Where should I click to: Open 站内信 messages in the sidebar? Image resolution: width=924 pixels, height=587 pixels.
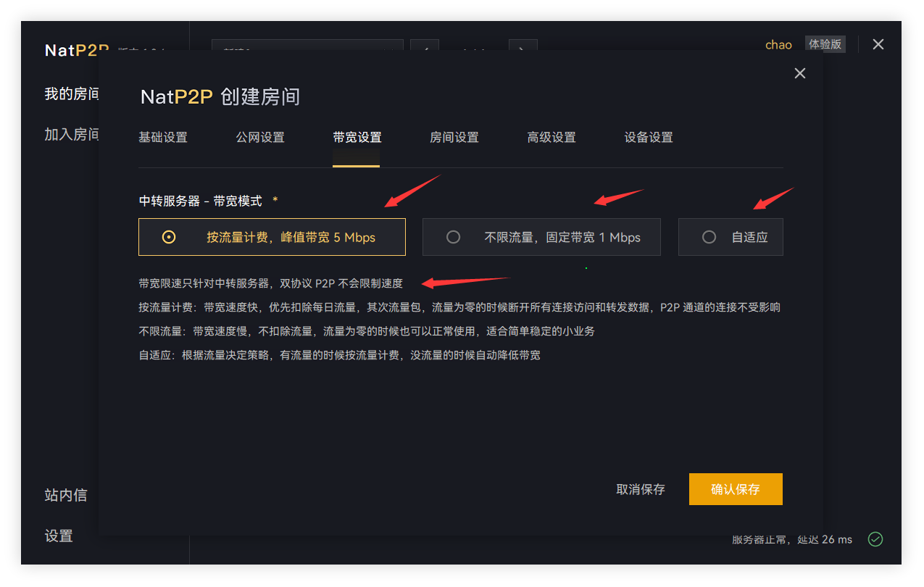66,495
